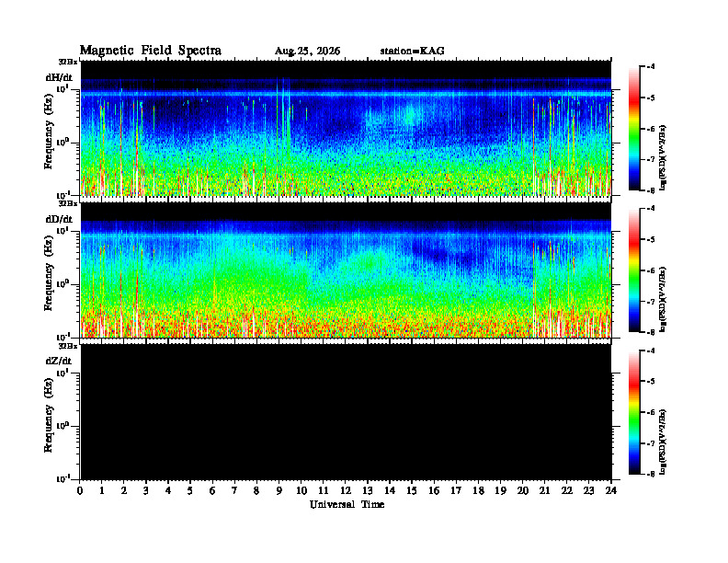This screenshot has width=728, height=563.
Task: Click hour tick label "24" on time axis
Action: tap(611, 490)
